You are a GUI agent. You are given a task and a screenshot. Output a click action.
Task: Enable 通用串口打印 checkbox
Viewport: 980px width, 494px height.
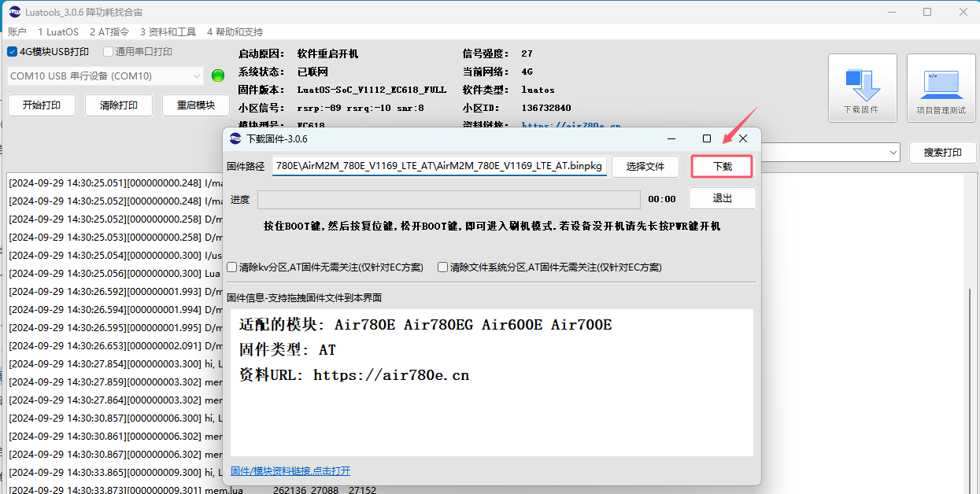pos(109,52)
